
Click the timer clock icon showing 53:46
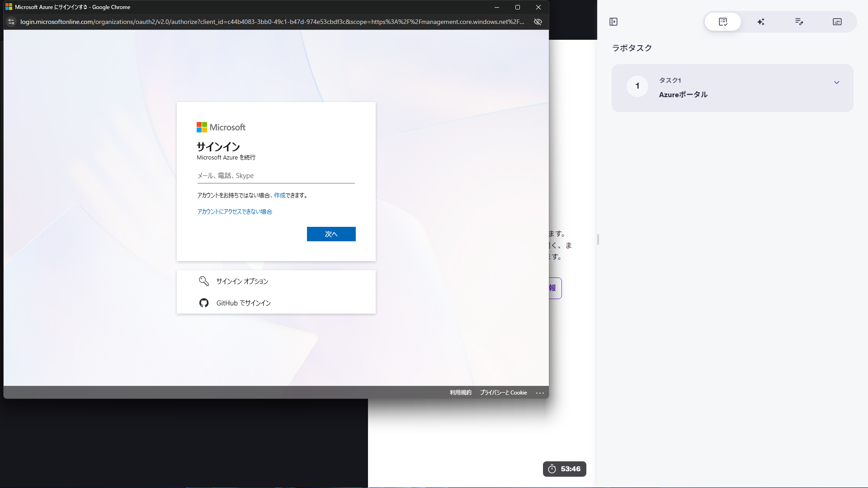552,469
